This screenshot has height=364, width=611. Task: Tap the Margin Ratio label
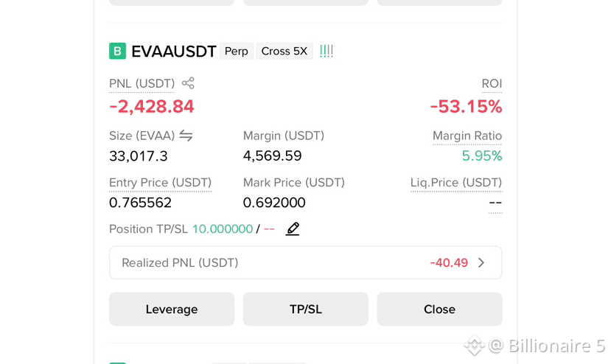(x=467, y=136)
